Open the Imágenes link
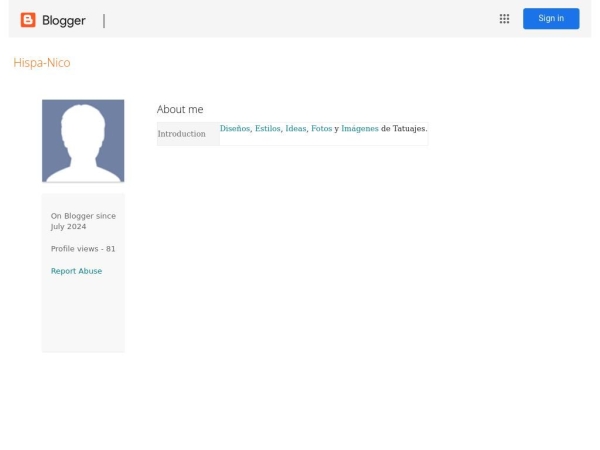This screenshot has height=450, width=600. tap(359, 129)
